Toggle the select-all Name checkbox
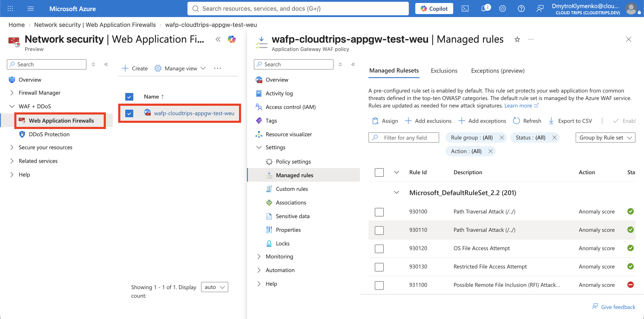644x319 pixels. (129, 97)
